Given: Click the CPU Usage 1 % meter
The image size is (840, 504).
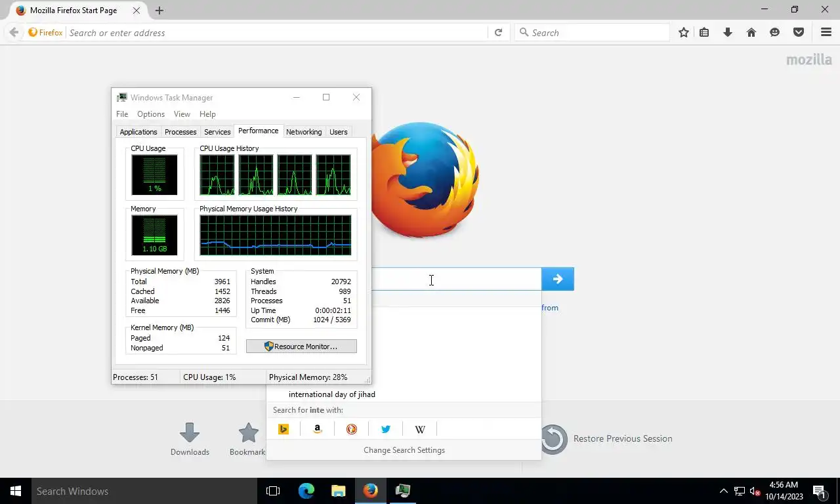Looking at the screenshot, I should point(154,175).
